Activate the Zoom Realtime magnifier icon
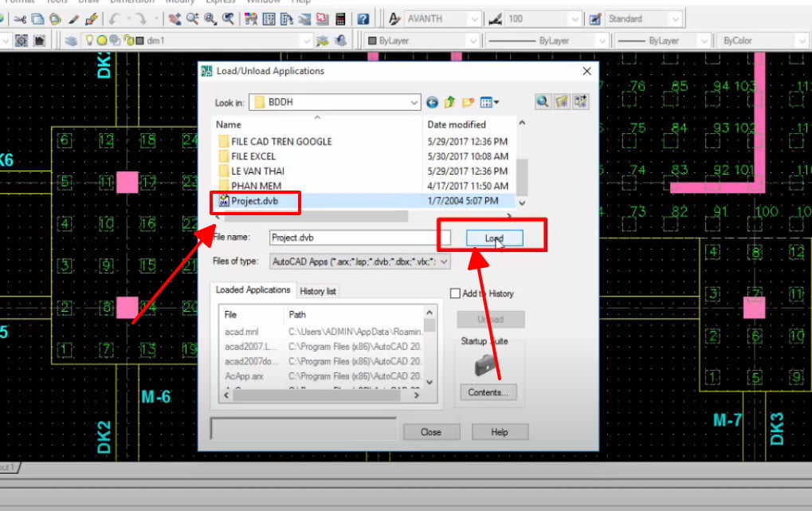 click(x=193, y=19)
